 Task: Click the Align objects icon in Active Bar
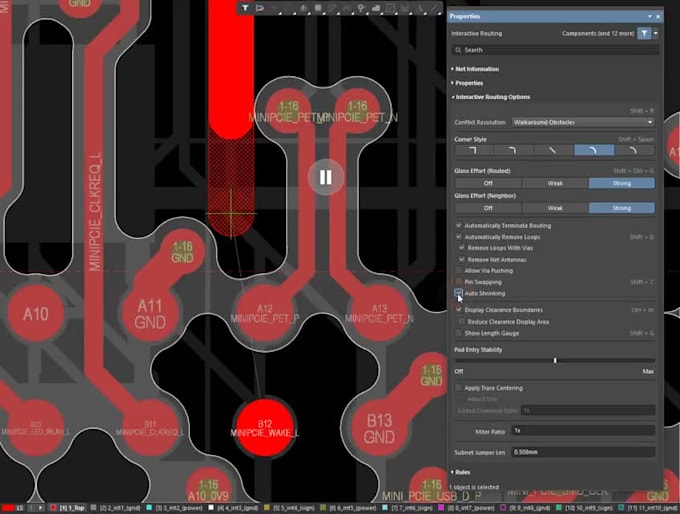303,8
